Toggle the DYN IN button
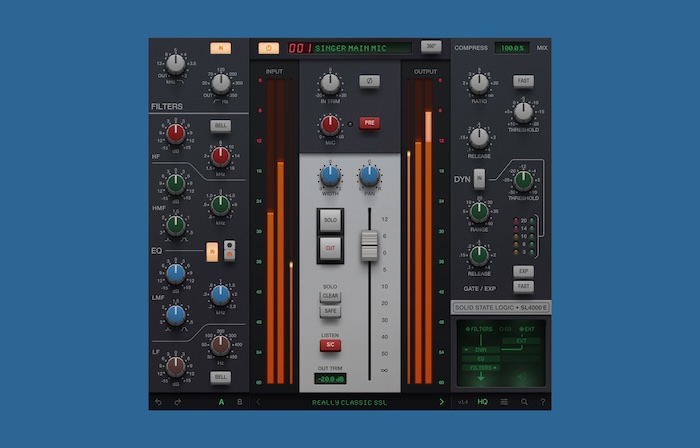 pyautogui.click(x=479, y=178)
